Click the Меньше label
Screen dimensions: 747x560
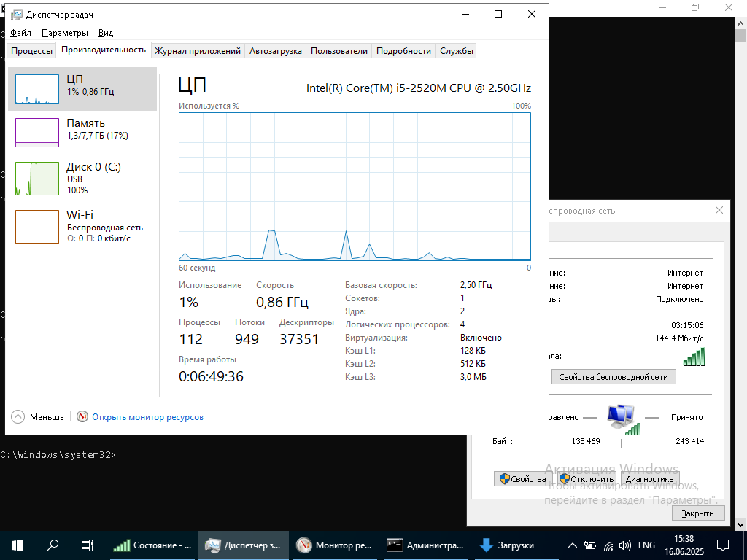pos(47,417)
